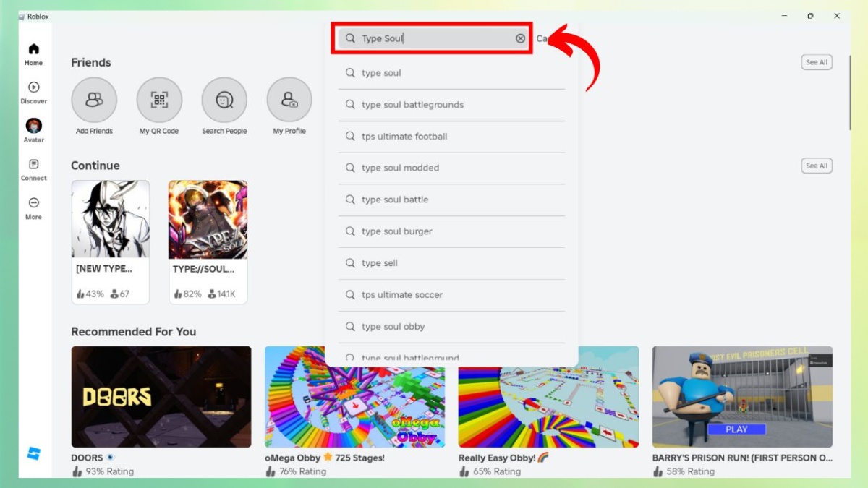Select the 'type soul' suggestion
Screen dimensions: 868x488
point(451,73)
